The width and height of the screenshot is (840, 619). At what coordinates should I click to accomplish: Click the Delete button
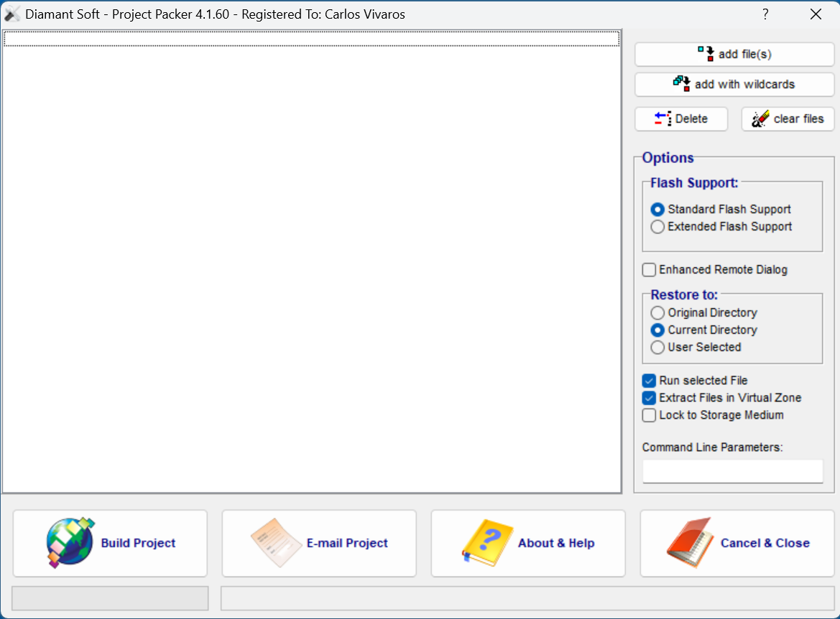click(681, 119)
